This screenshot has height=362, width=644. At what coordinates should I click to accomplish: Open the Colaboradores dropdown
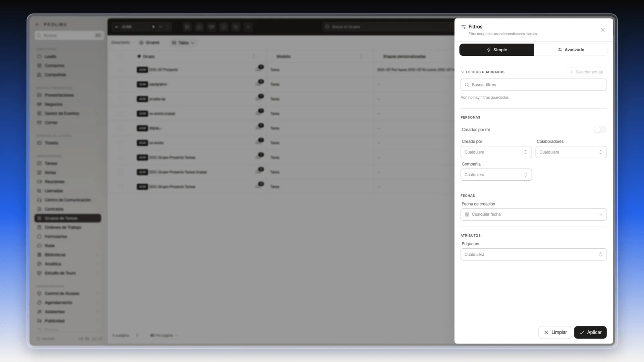571,152
